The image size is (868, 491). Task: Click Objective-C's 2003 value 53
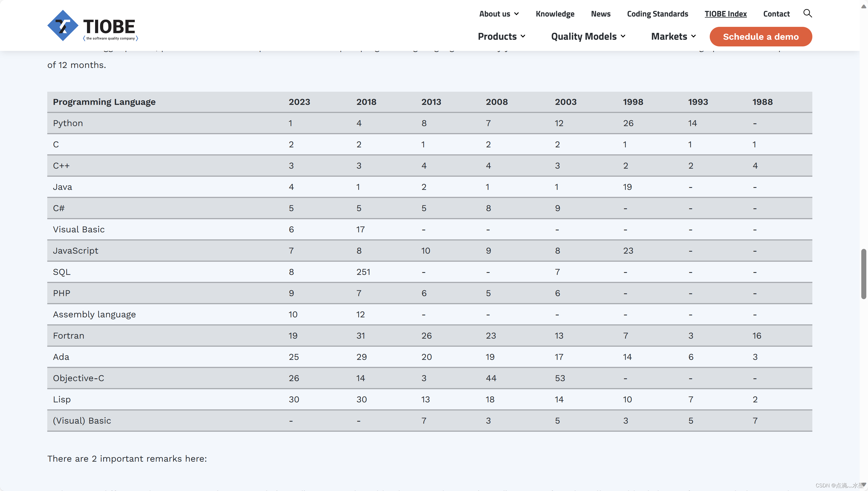coord(560,378)
